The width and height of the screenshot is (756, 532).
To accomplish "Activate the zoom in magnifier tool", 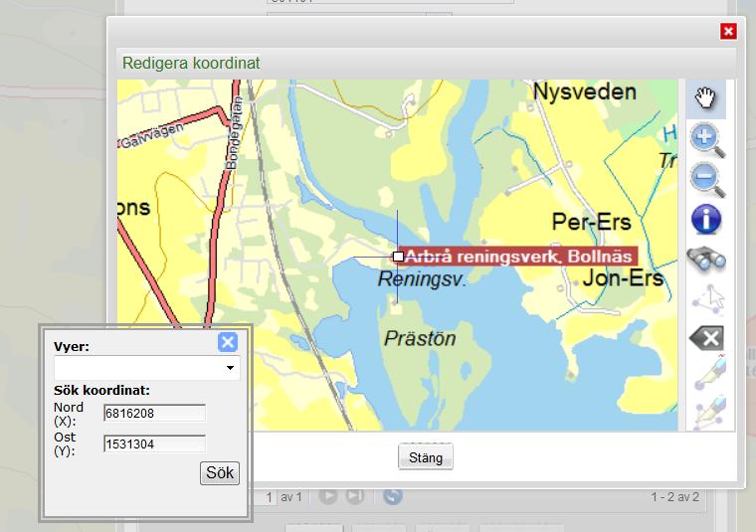I will point(707,140).
